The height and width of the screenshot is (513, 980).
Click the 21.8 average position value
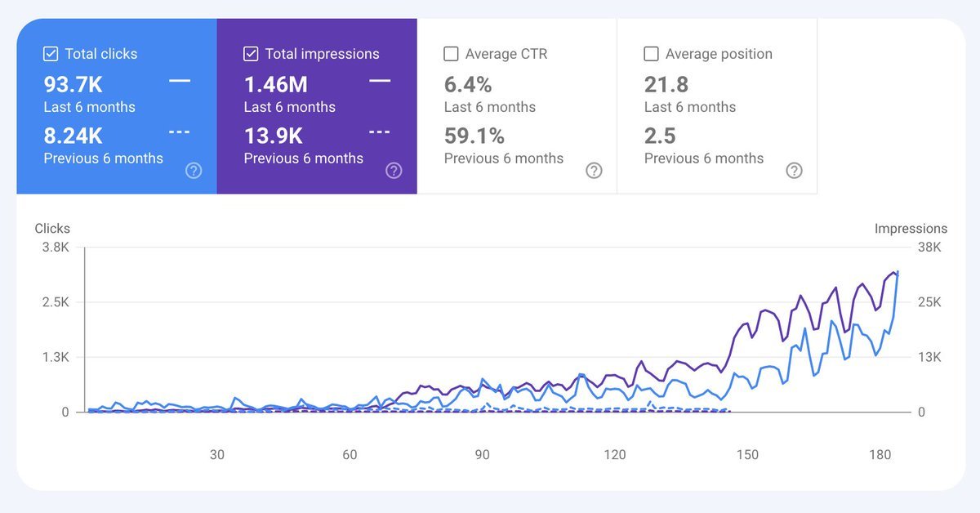[666, 84]
